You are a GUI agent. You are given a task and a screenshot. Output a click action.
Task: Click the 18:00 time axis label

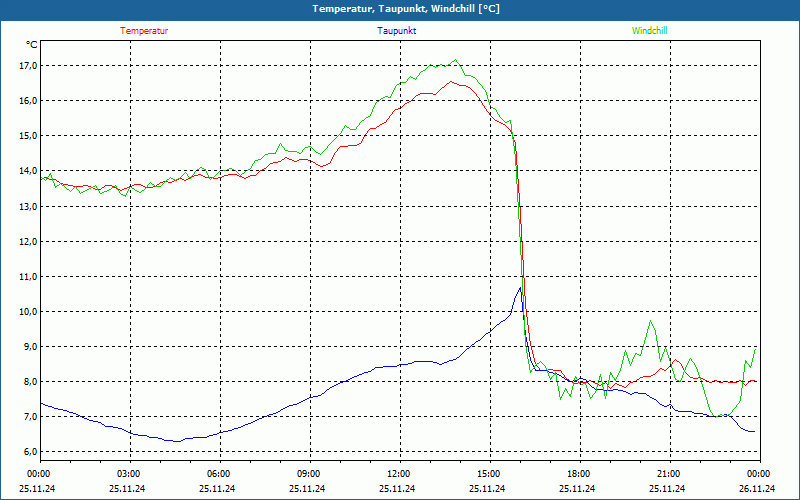click(579, 474)
